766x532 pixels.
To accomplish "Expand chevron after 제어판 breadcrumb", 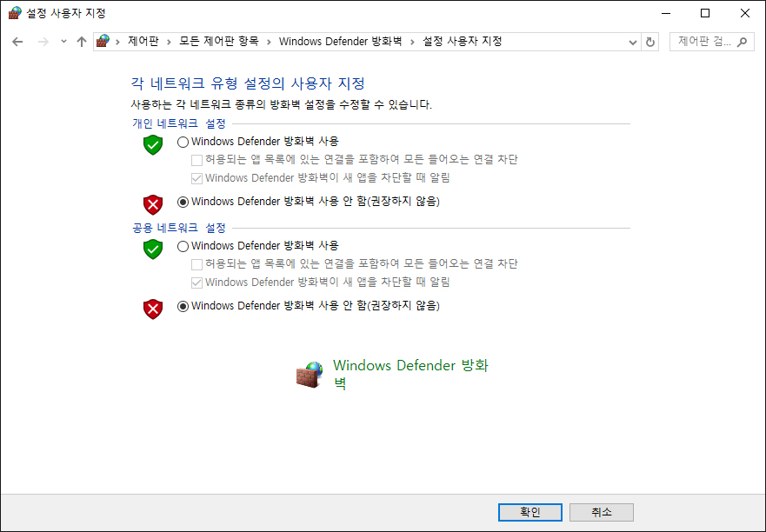I will pos(170,42).
